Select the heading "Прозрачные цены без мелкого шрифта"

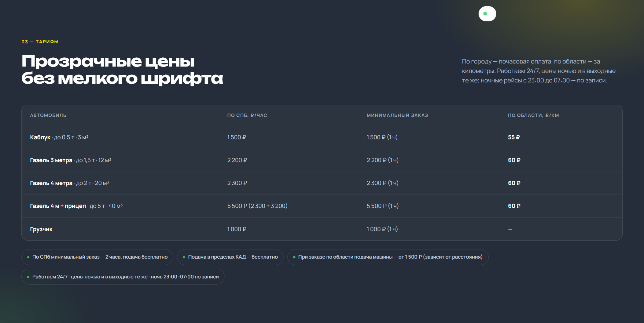pyautogui.click(x=122, y=70)
